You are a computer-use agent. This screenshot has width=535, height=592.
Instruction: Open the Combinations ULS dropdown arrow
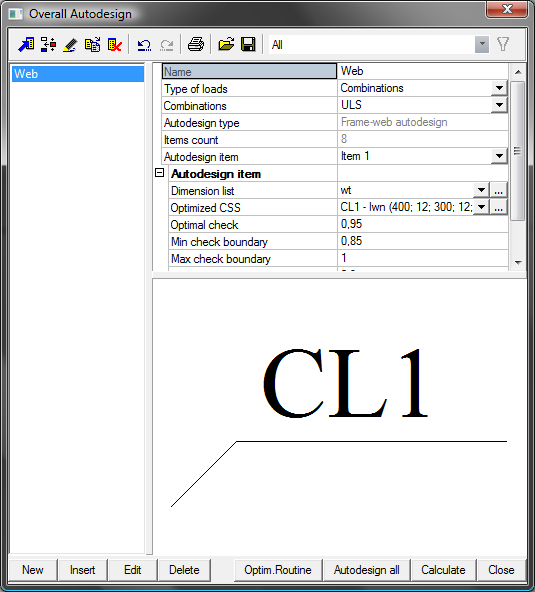tap(499, 105)
